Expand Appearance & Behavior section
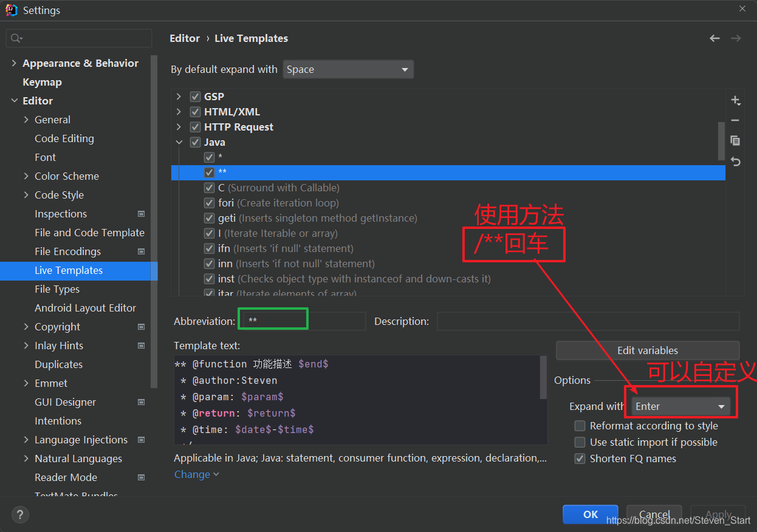Viewport: 757px width, 532px height. pyautogui.click(x=14, y=63)
